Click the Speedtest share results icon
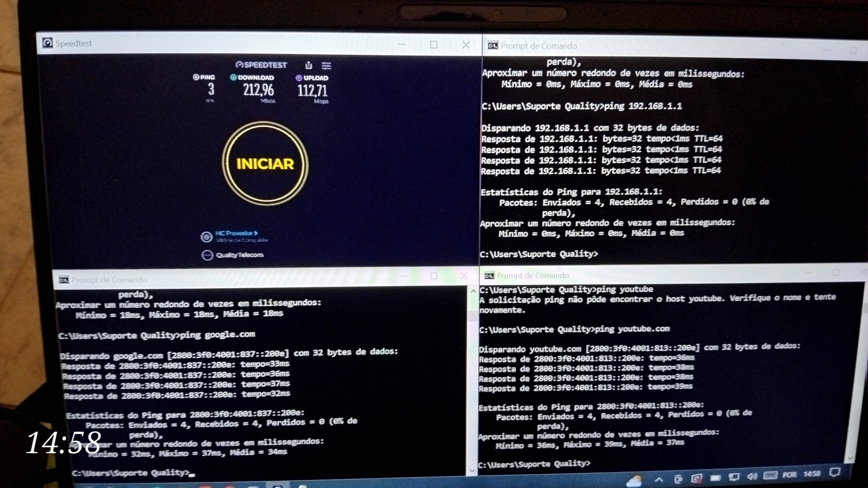This screenshot has height=488, width=868. click(x=309, y=65)
